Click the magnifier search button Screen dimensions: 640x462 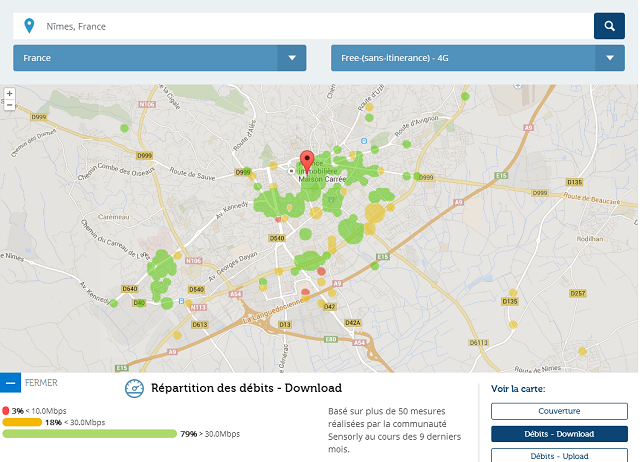(608, 26)
